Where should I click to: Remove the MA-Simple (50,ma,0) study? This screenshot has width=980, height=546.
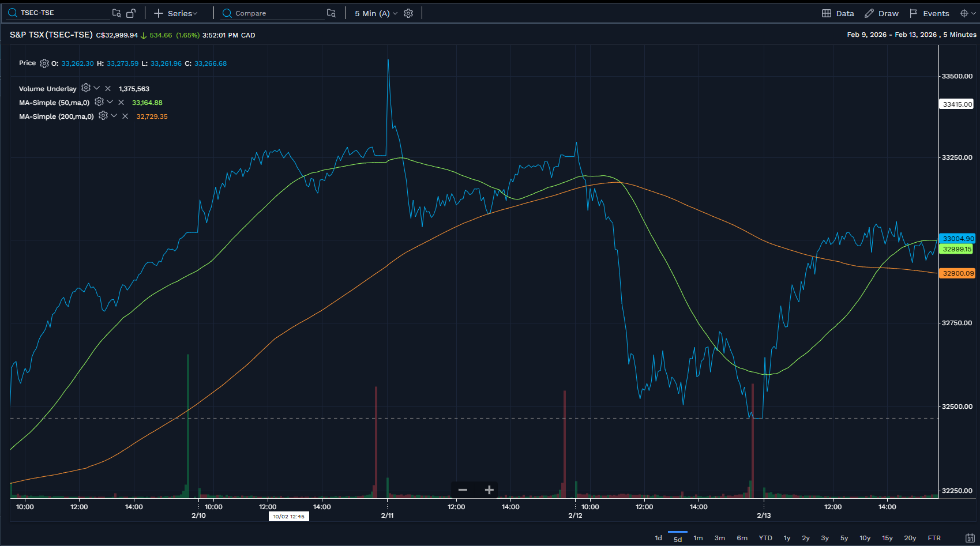tap(121, 102)
